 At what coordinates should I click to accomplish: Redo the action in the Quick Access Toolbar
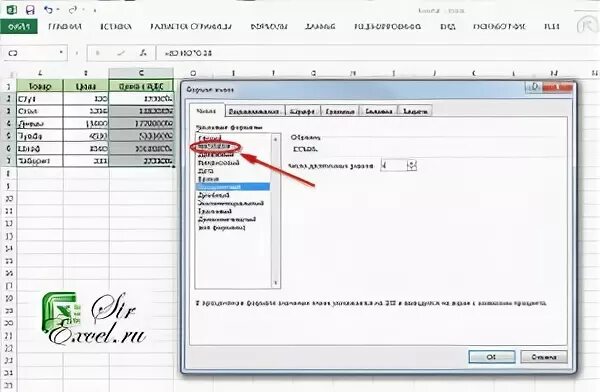click(73, 10)
